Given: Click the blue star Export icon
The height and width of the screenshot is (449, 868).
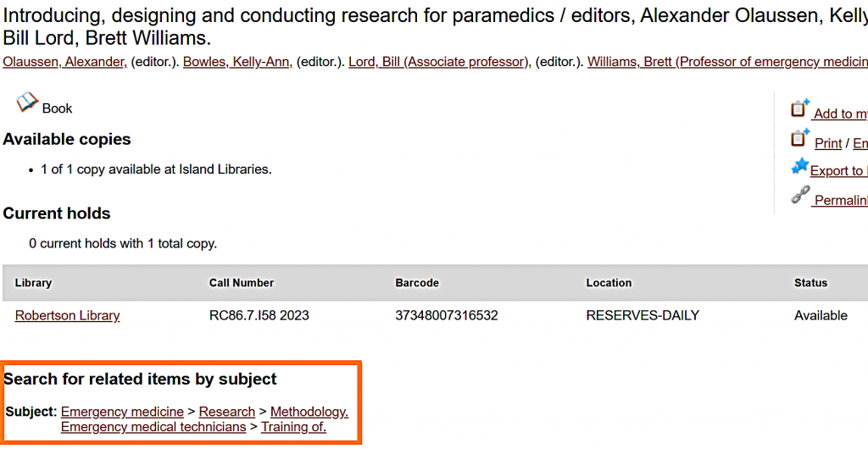Looking at the screenshot, I should point(799,167).
